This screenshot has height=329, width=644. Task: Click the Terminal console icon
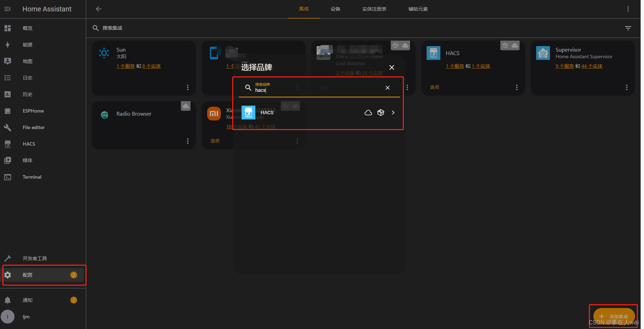coord(8,177)
